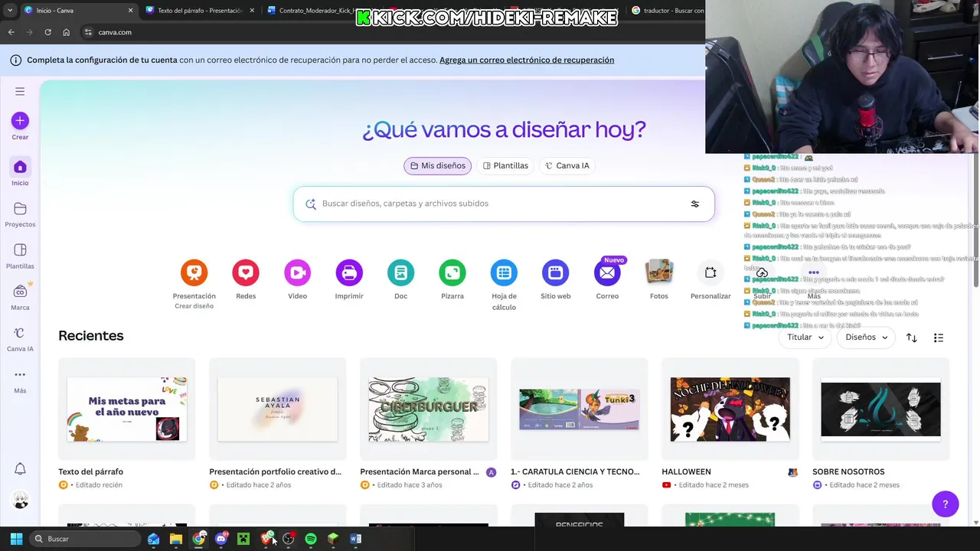Go to Inicio in sidebar
This screenshot has height=551, width=980.
tap(20, 172)
